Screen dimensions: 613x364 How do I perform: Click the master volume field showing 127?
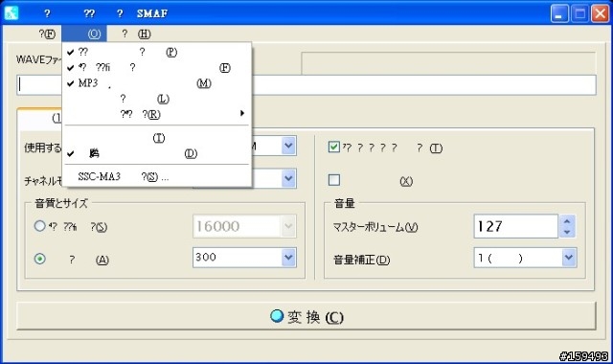[x=515, y=226]
